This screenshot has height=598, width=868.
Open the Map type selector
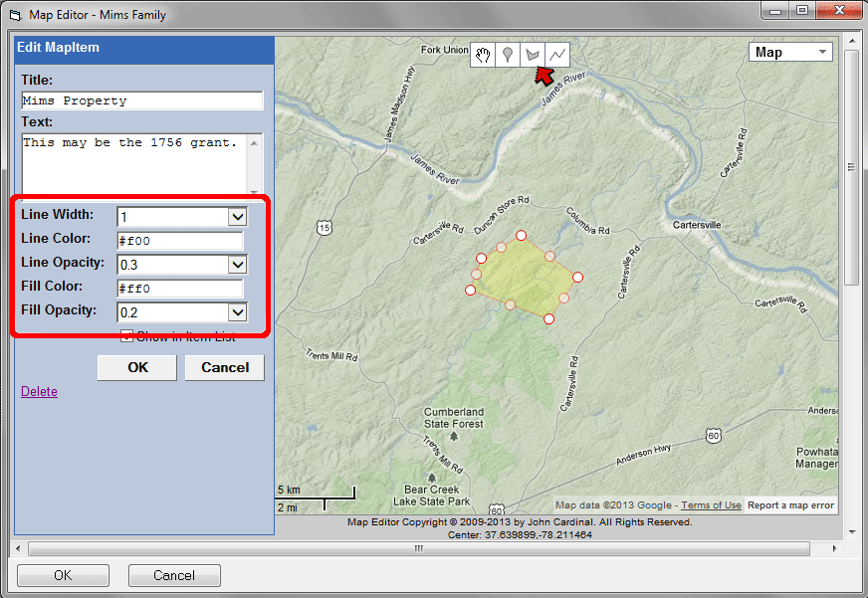click(x=790, y=52)
